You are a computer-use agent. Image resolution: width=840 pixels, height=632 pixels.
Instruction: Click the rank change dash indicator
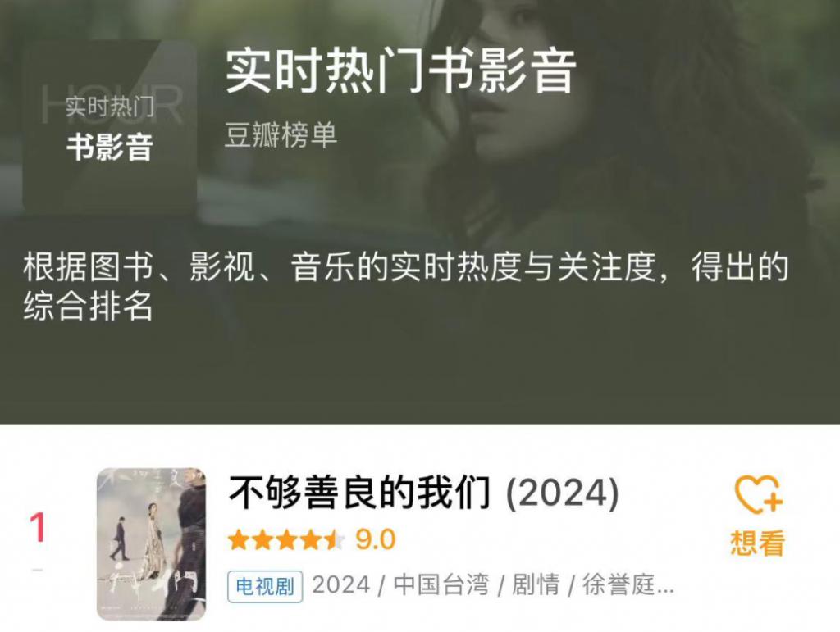coord(37,570)
